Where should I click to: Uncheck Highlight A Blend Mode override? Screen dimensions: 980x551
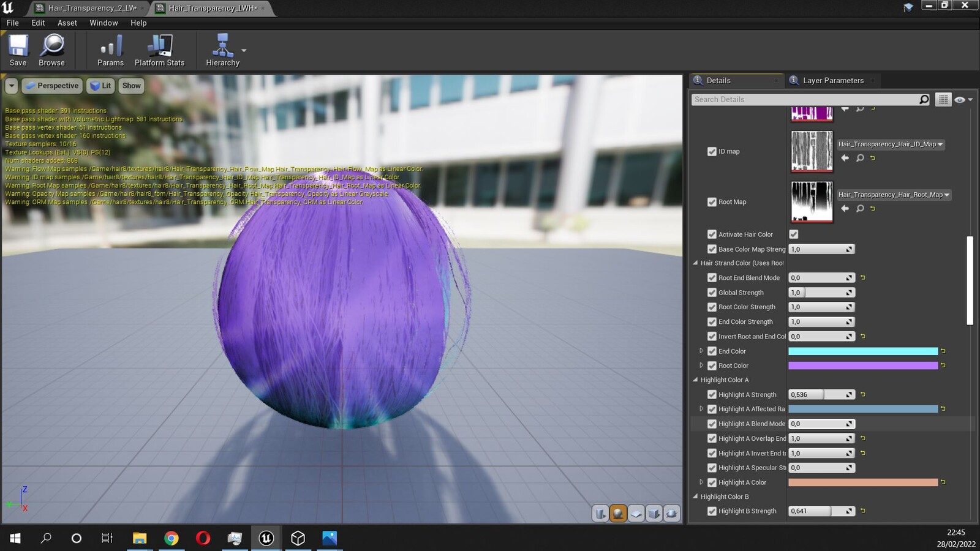point(712,424)
